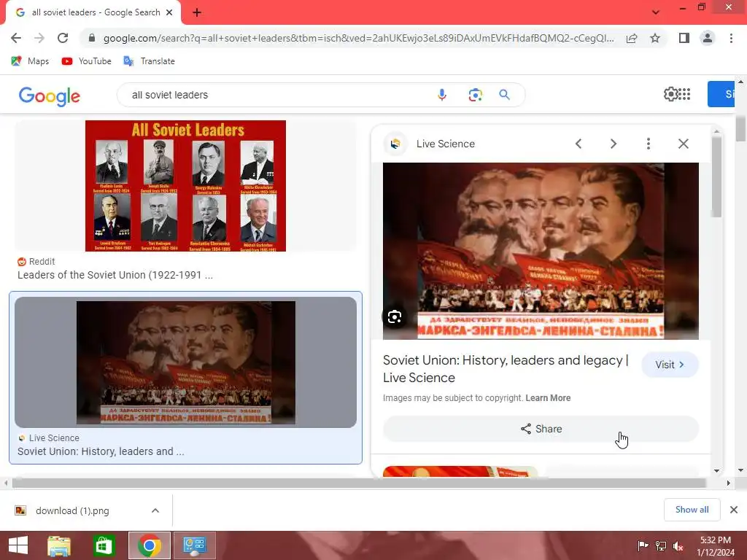Click the large Soviet poster preview image
This screenshot has height=560, width=747.
coord(541,251)
